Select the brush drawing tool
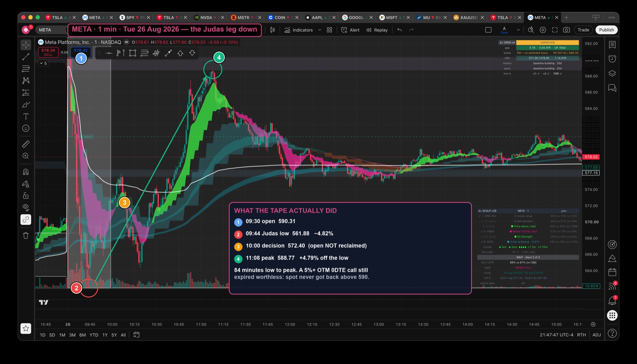The height and width of the screenshot is (364, 637). coord(26,105)
